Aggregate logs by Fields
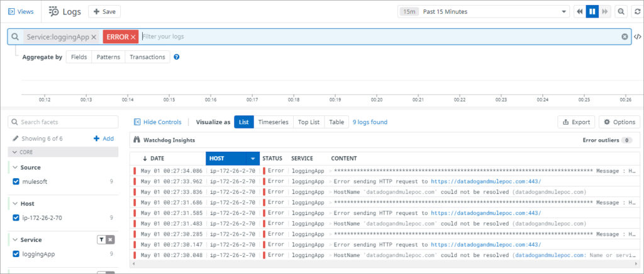This screenshot has height=274, width=644. pos(79,57)
